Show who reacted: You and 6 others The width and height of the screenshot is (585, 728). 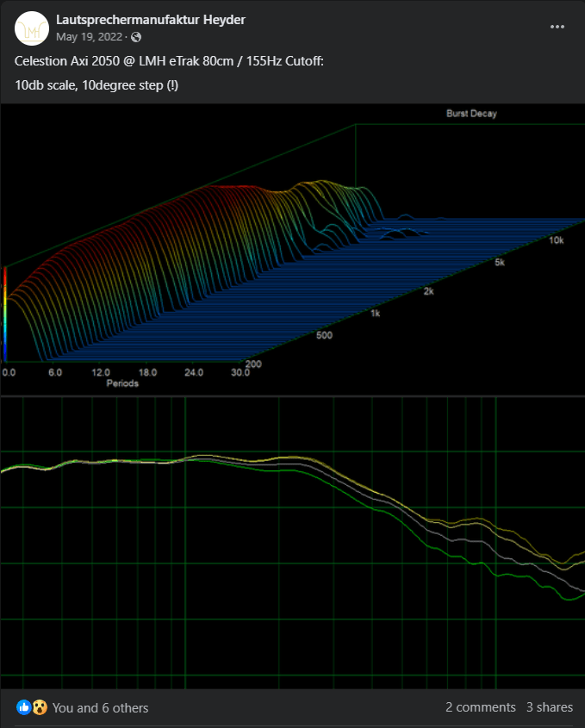pyautogui.click(x=100, y=707)
